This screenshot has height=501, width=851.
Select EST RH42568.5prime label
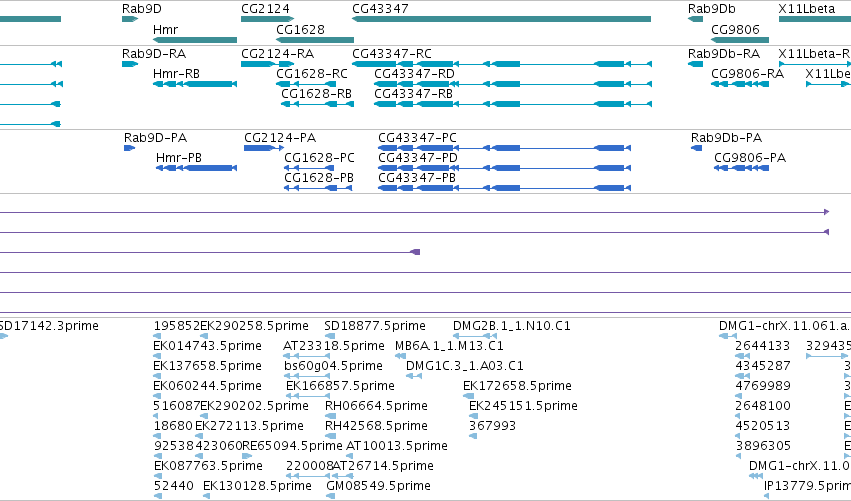pyautogui.click(x=376, y=426)
